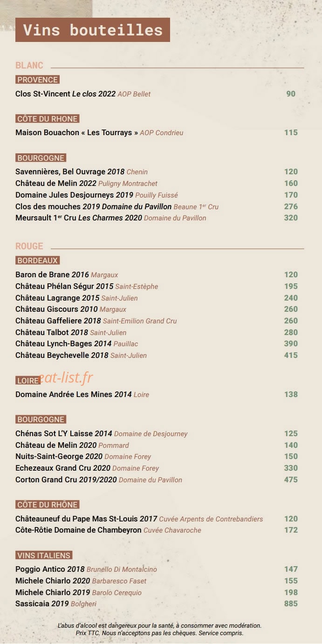The width and height of the screenshot is (322, 644).
Task: Click Domaine Andrée Les Mines 2014
Action: point(82,395)
